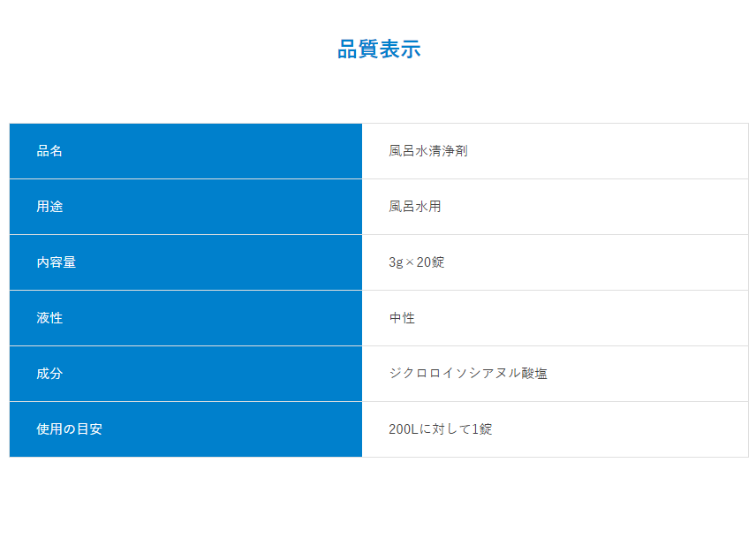Select the 3g×20錠 content amount value
This screenshot has height=546, width=756.
coord(422,262)
